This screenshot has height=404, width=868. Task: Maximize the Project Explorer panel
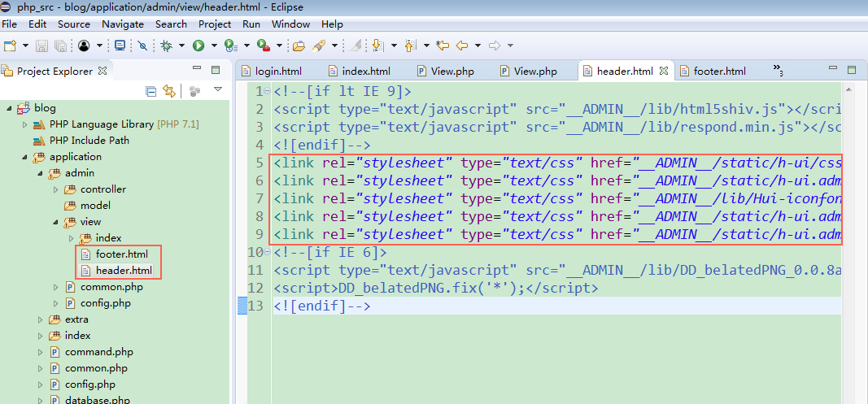pos(216,70)
